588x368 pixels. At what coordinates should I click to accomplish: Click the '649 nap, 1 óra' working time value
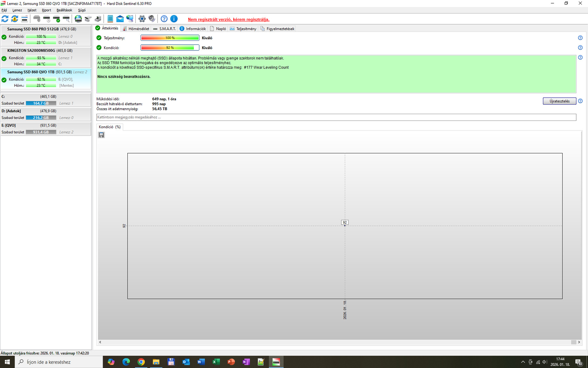164,99
